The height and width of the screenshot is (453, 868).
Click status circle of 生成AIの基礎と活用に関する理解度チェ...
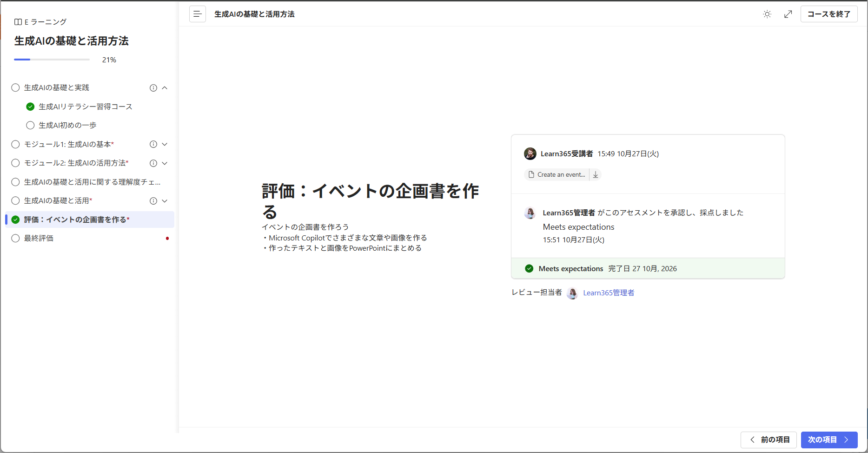click(x=15, y=182)
